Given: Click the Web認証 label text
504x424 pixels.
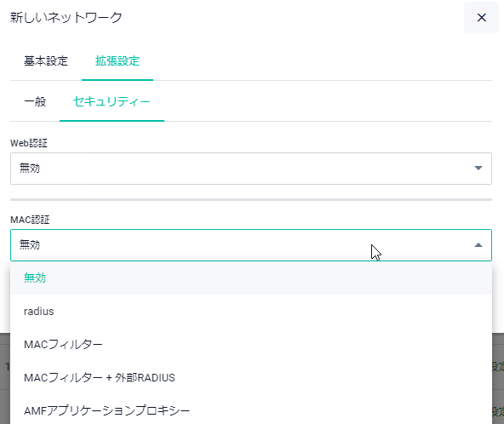Looking at the screenshot, I should (29, 143).
